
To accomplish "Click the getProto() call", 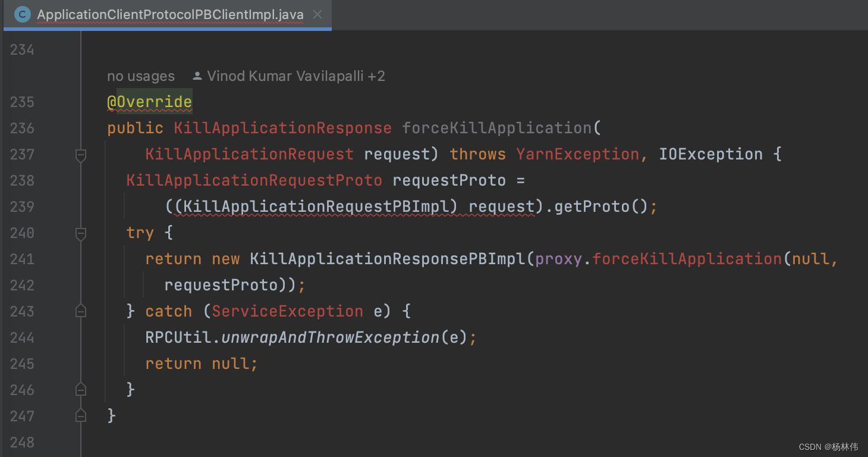I will point(600,206).
